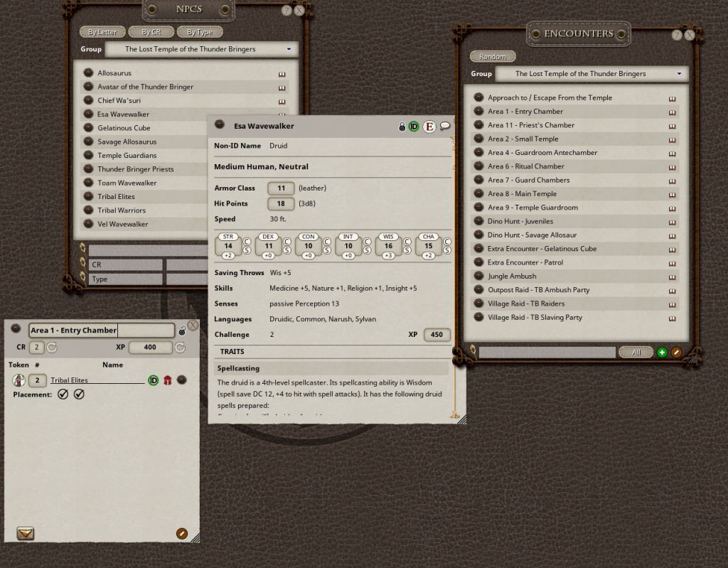728x568 pixels.
Task: Click the Random button in Encounters
Action: [493, 56]
